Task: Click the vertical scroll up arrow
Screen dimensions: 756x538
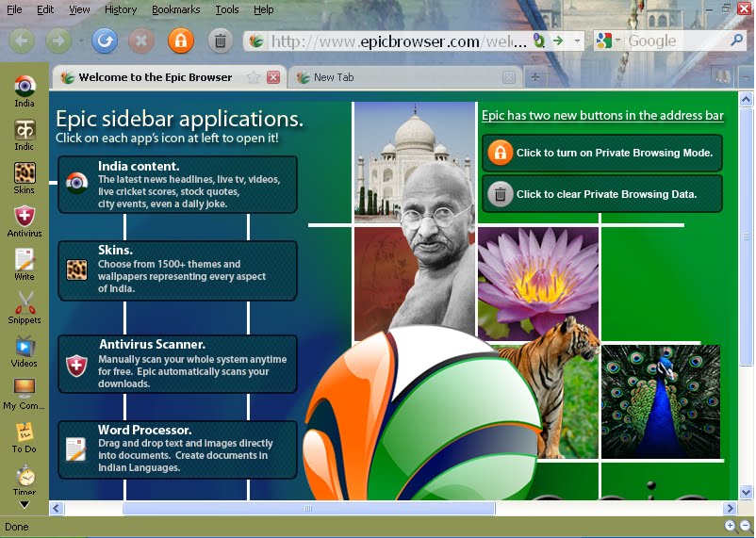Action: [x=746, y=100]
